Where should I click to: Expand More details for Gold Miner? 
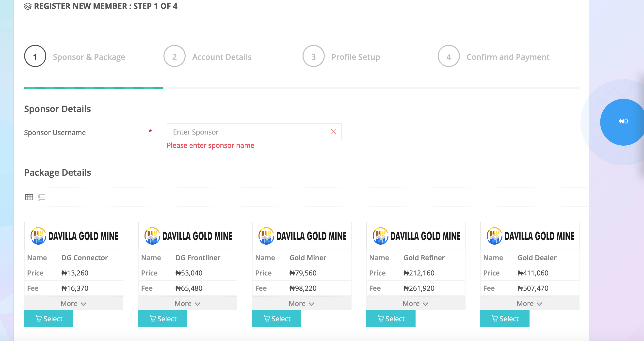[x=302, y=304]
